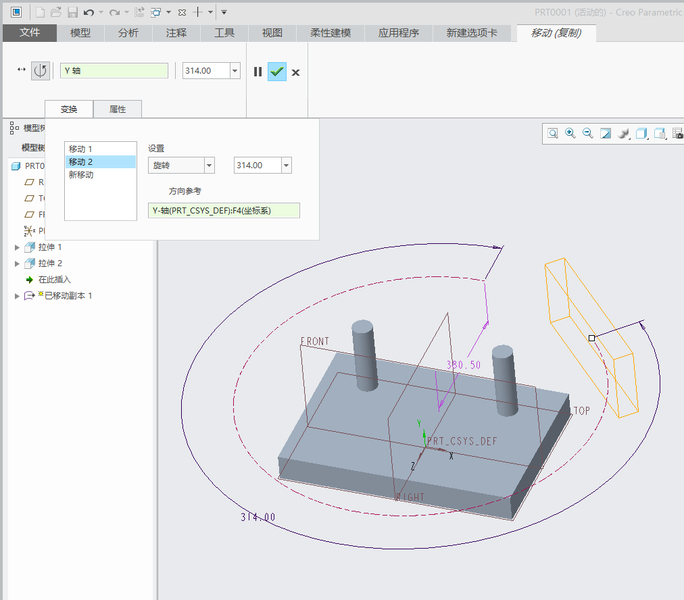Switch to the 注释 ribbon tab
This screenshot has height=600, width=684.
176,33
